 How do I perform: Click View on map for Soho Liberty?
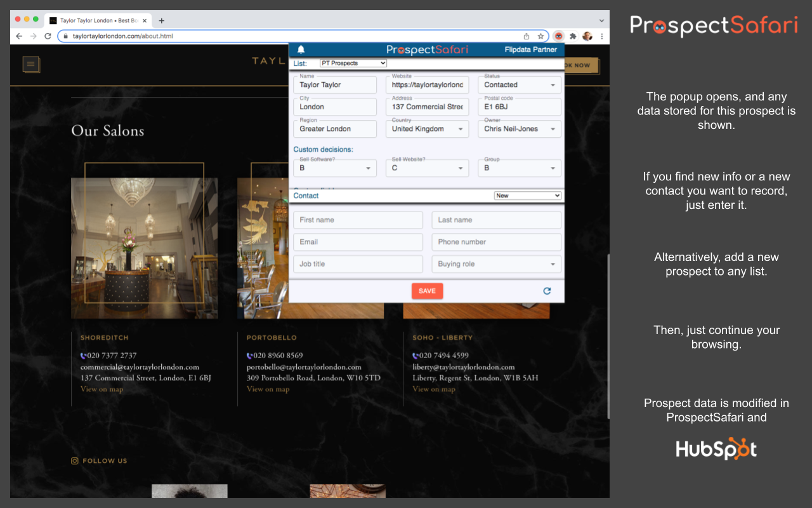point(434,389)
